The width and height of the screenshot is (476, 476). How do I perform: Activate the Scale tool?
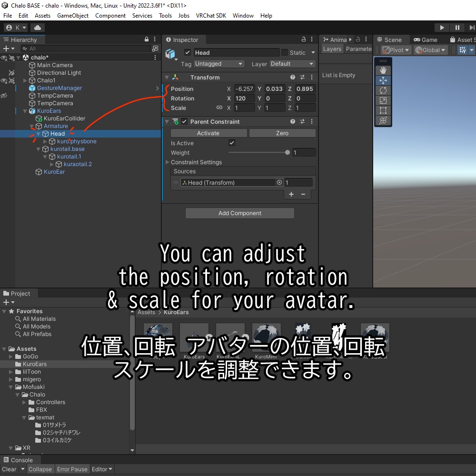tap(383, 100)
